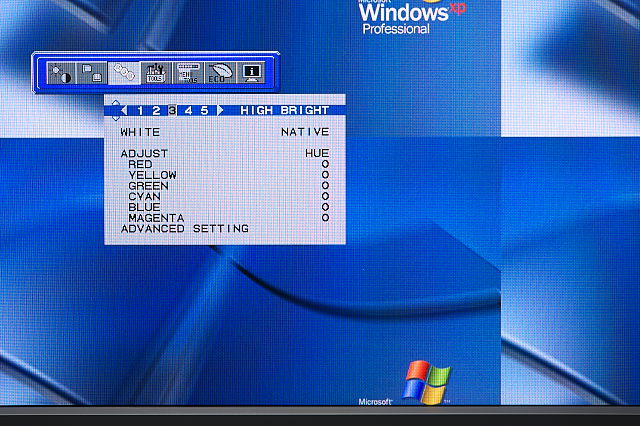The image size is (640, 426).
Task: Switch to picture mode preset 5
Action: (204, 111)
